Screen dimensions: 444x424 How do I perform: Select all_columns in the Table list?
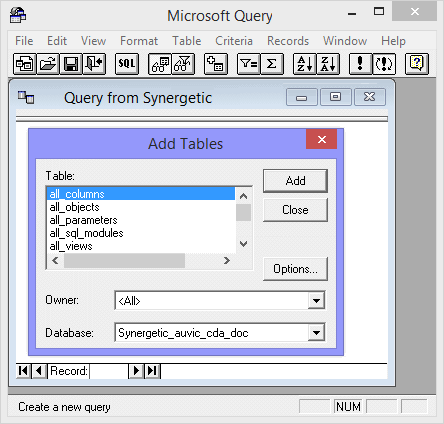point(141,194)
